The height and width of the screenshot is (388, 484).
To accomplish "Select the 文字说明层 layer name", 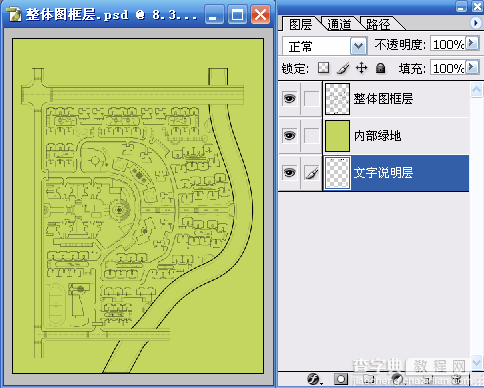I will coord(383,173).
